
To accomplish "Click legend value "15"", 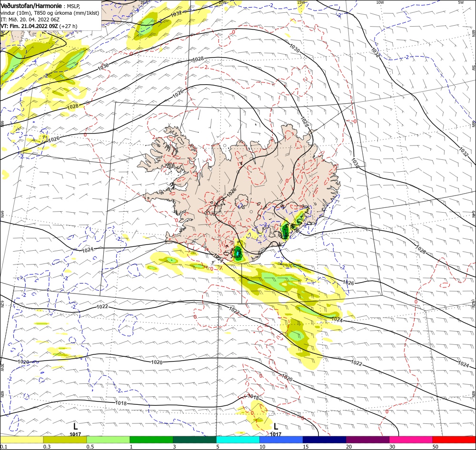I will 306,447.
